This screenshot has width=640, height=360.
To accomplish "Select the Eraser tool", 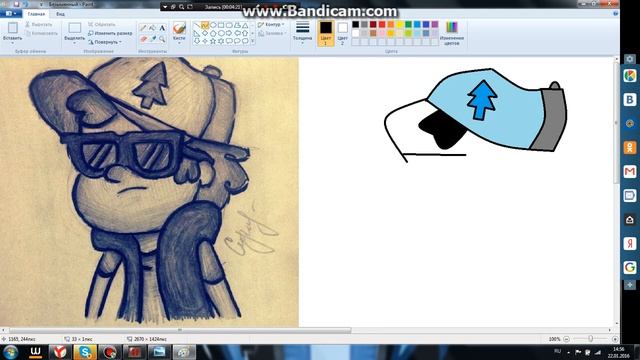I will pyautogui.click(x=143, y=39).
